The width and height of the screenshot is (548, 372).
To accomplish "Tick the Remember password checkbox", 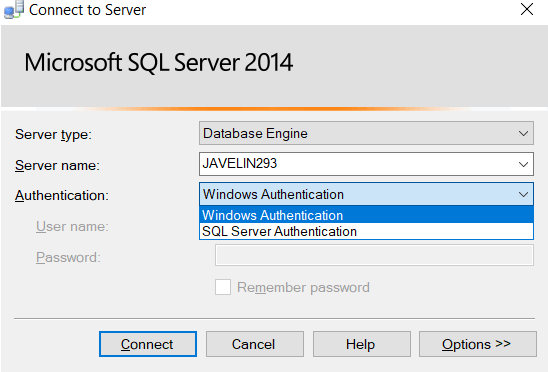I will pyautogui.click(x=223, y=287).
